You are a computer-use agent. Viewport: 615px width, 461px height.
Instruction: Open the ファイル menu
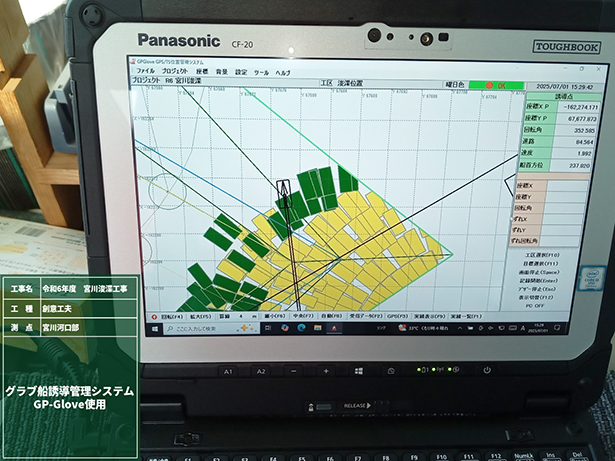(145, 73)
